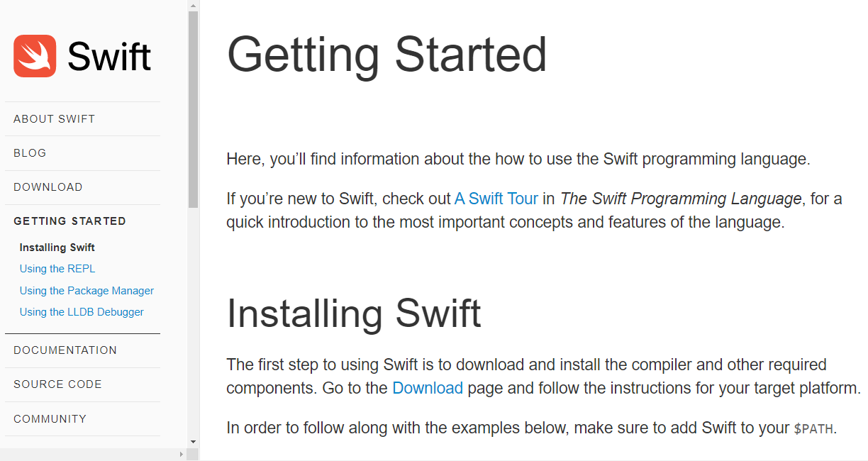Click the Swift bird logo icon
The image size is (868, 461).
(33, 56)
